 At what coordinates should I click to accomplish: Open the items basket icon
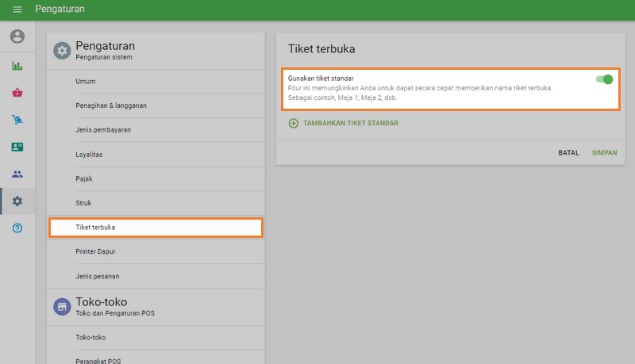click(17, 93)
